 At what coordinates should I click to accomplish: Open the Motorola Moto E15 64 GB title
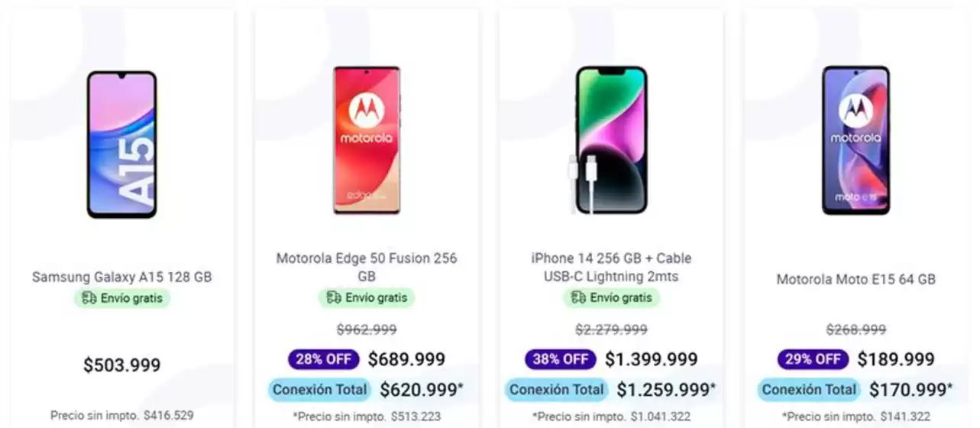(855, 280)
